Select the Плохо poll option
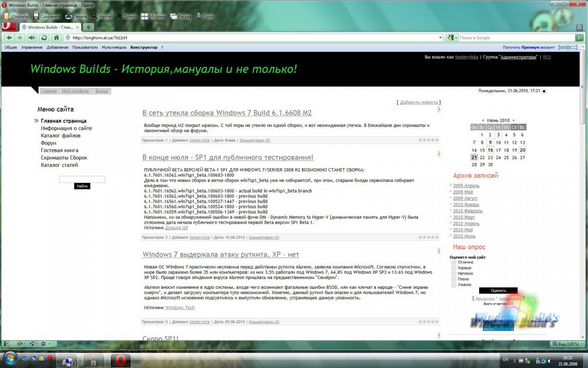The image size is (588, 368). click(x=453, y=279)
